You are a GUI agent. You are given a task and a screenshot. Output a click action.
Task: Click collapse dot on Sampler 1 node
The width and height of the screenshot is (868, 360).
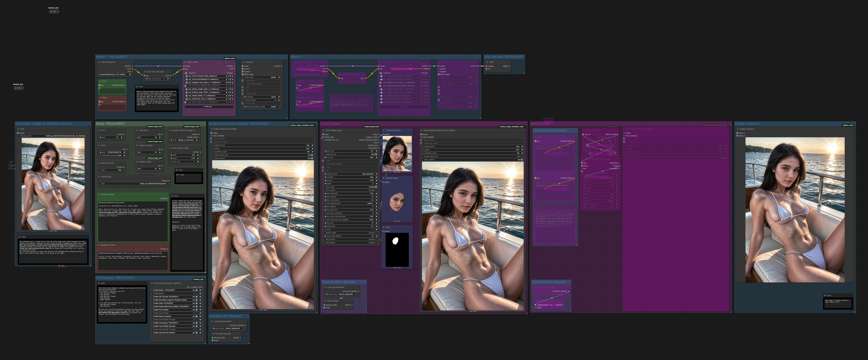pyautogui.click(x=243, y=62)
